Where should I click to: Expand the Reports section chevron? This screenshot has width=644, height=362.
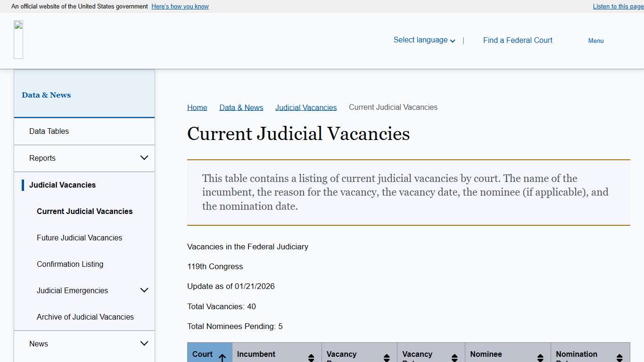pos(144,157)
